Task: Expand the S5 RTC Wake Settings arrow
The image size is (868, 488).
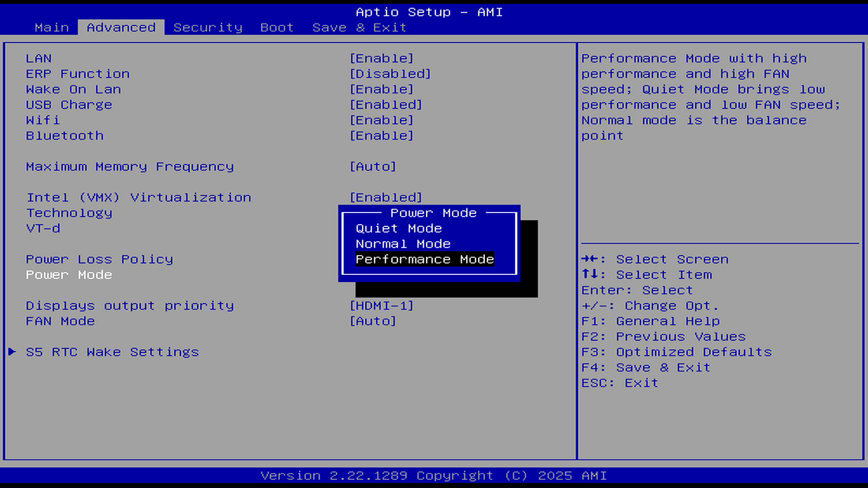Action: [x=12, y=352]
